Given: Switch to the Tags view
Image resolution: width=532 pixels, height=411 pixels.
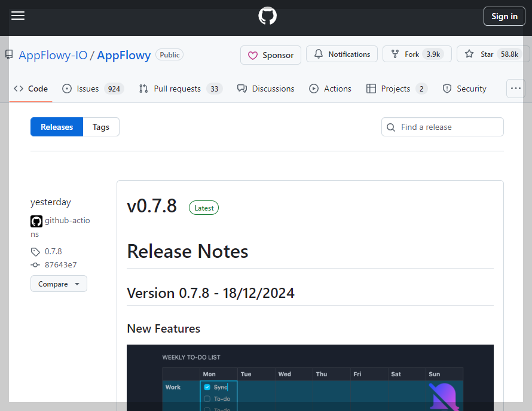Looking at the screenshot, I should [101, 127].
